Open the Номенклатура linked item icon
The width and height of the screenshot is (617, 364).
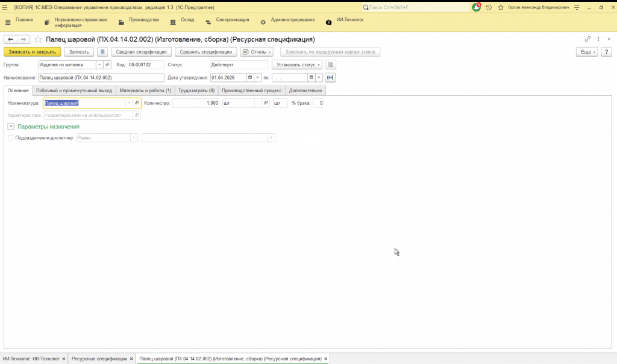point(137,103)
